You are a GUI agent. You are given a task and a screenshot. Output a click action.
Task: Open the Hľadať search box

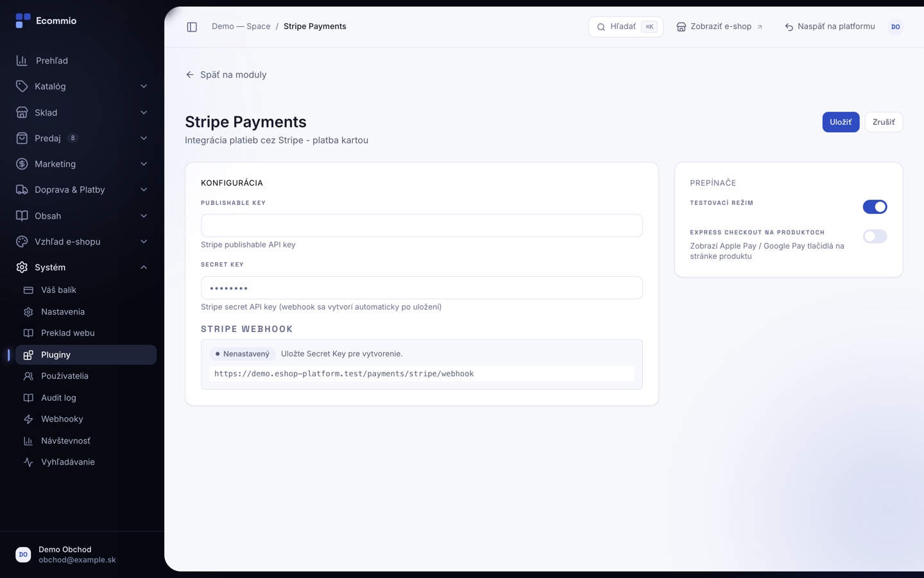tap(626, 27)
